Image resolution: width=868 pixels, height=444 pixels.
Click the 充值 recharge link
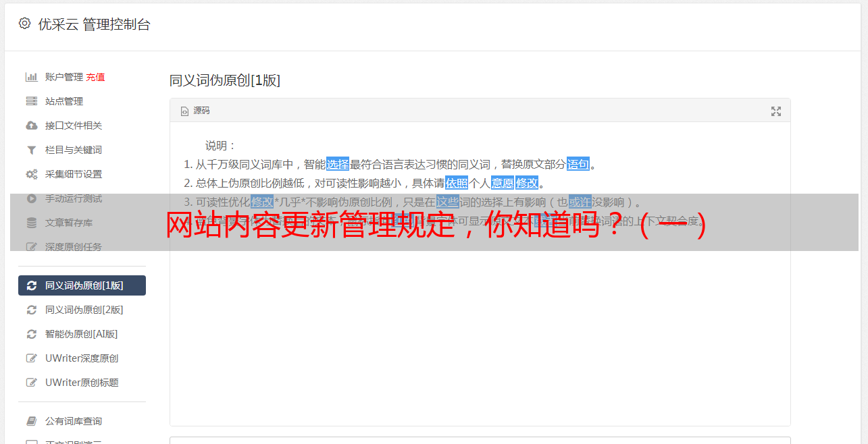pos(95,77)
